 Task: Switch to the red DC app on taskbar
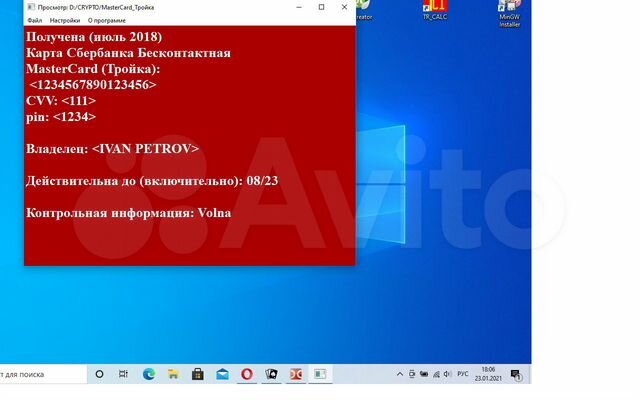click(296, 374)
